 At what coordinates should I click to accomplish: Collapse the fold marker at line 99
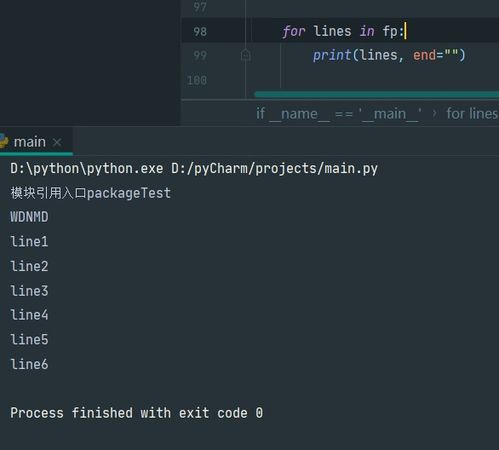(246, 55)
